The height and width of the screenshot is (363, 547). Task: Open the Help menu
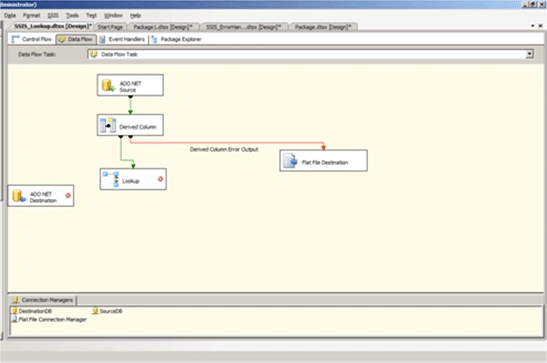(135, 15)
